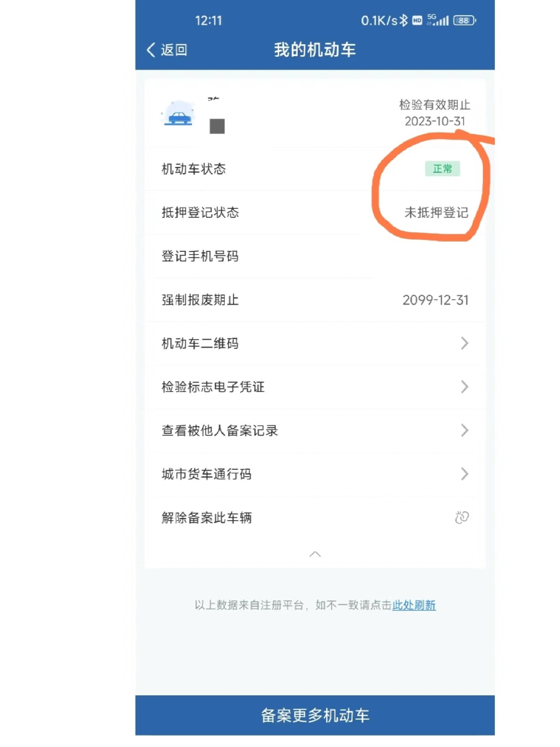Tap the 备案更多机动车 button
The width and height of the screenshot is (560, 747).
coord(315,715)
